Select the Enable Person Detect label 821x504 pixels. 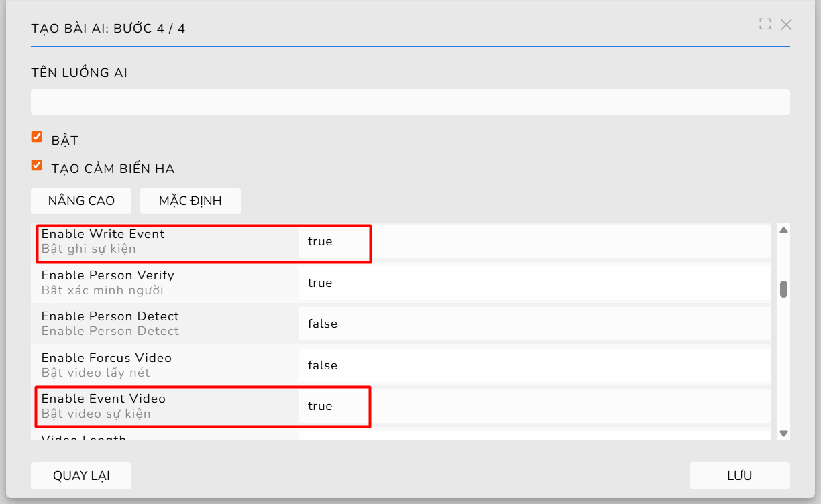pos(110,316)
